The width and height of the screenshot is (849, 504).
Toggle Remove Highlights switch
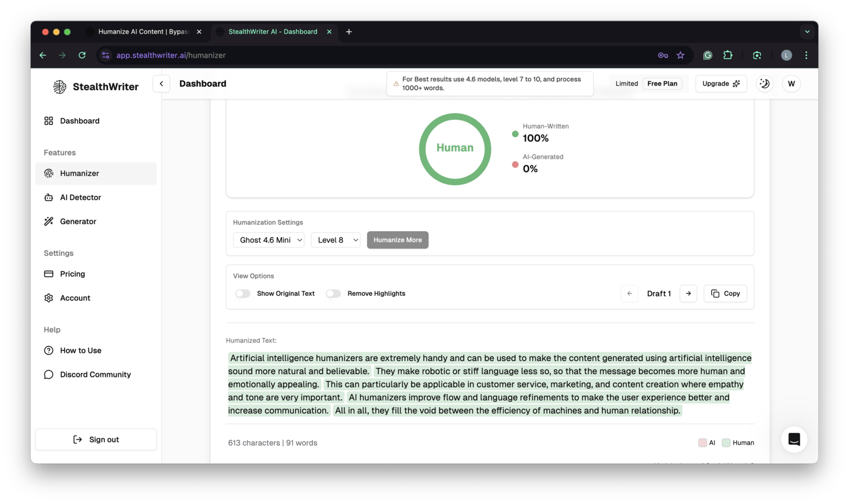click(333, 293)
